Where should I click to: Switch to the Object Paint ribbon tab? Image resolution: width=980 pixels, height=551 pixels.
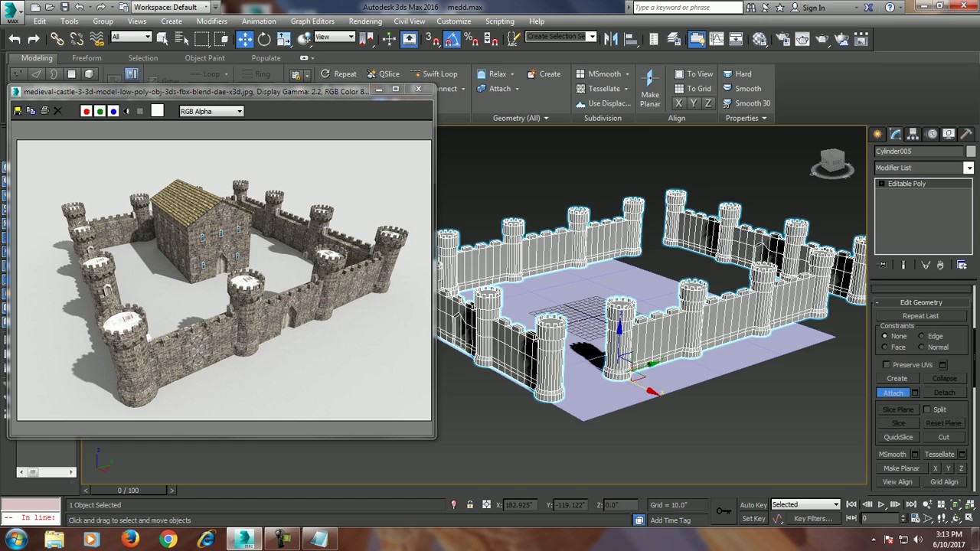pos(205,58)
